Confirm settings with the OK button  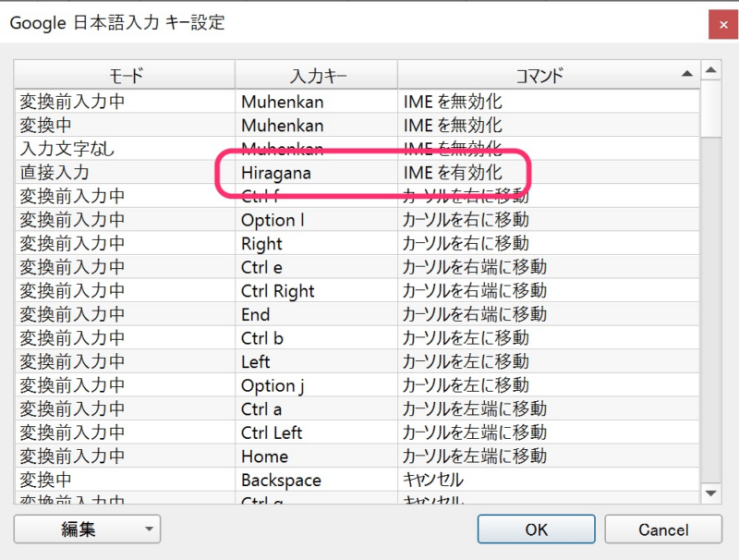click(536, 529)
